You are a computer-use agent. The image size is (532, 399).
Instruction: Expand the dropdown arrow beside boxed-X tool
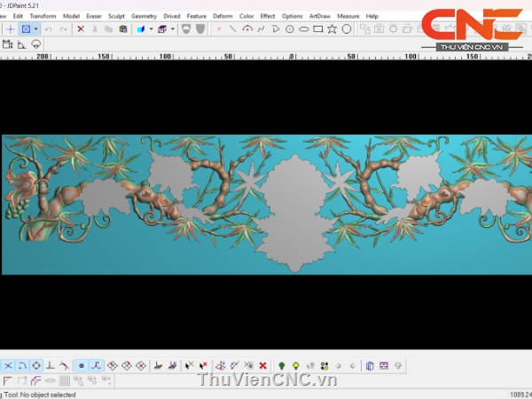tap(36, 29)
